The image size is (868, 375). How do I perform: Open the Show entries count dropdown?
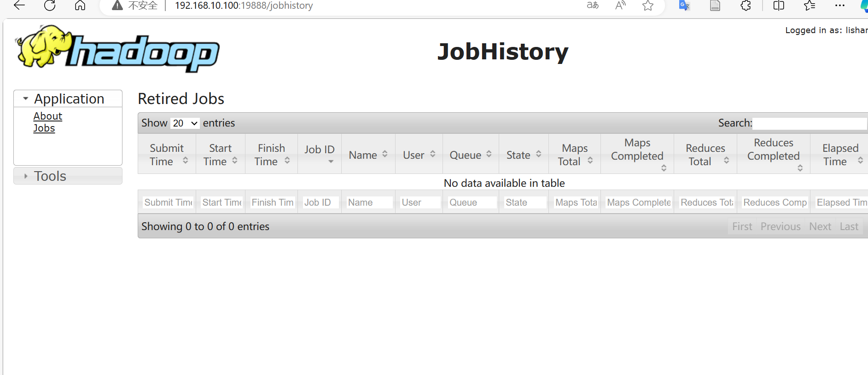pyautogui.click(x=185, y=123)
